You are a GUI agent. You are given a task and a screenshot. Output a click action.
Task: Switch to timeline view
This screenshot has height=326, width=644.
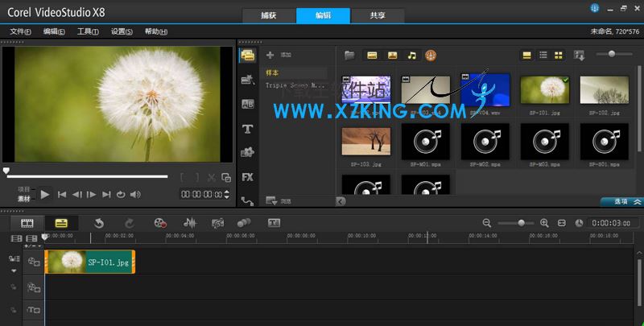61,223
